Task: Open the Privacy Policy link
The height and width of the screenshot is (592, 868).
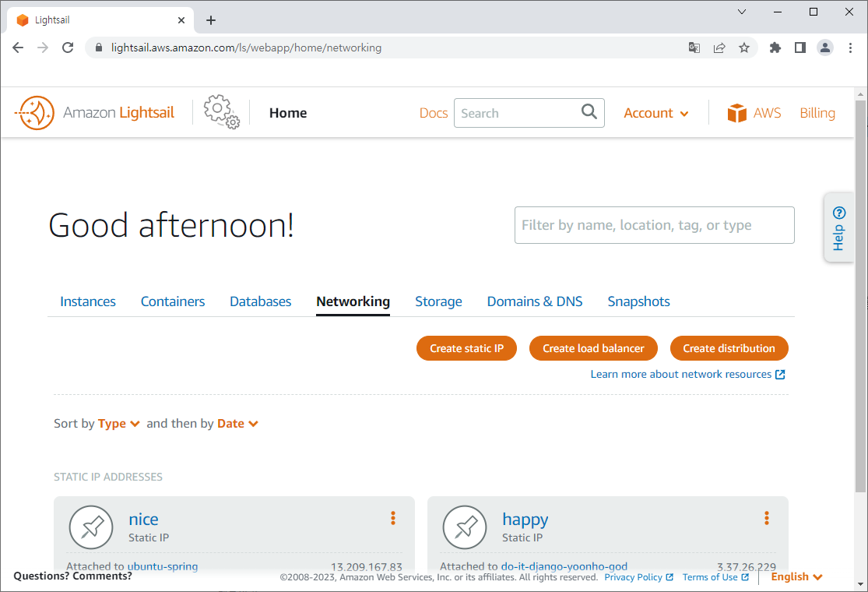Action: coord(639,577)
